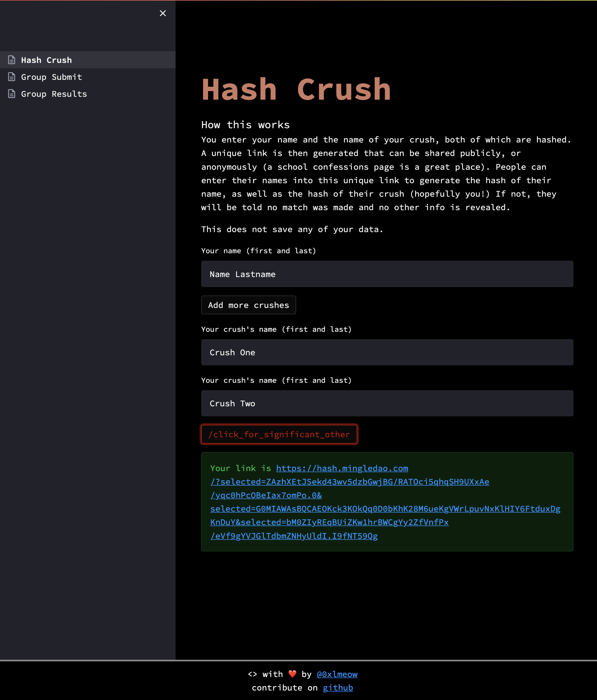Viewport: 597px width, 700px height.
Task: Focus the crush input containing Crush Two
Action: [x=387, y=403]
